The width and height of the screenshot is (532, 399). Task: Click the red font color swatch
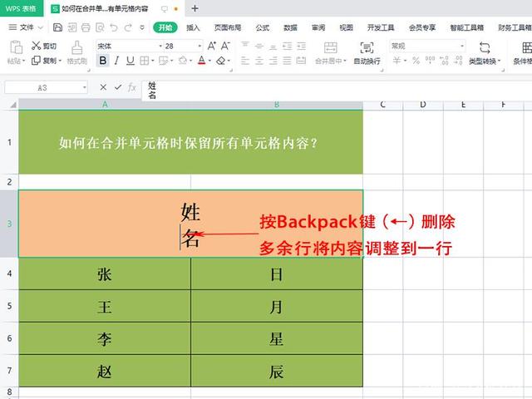click(201, 62)
